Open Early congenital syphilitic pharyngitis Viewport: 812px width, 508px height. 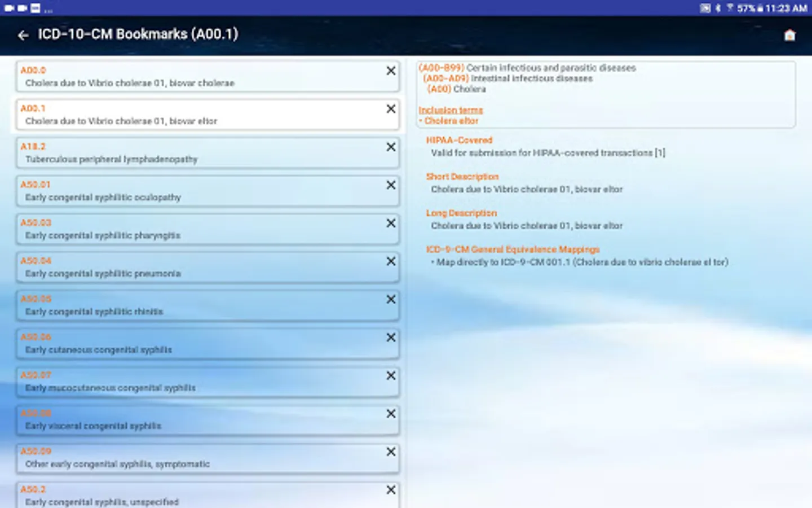(x=208, y=229)
